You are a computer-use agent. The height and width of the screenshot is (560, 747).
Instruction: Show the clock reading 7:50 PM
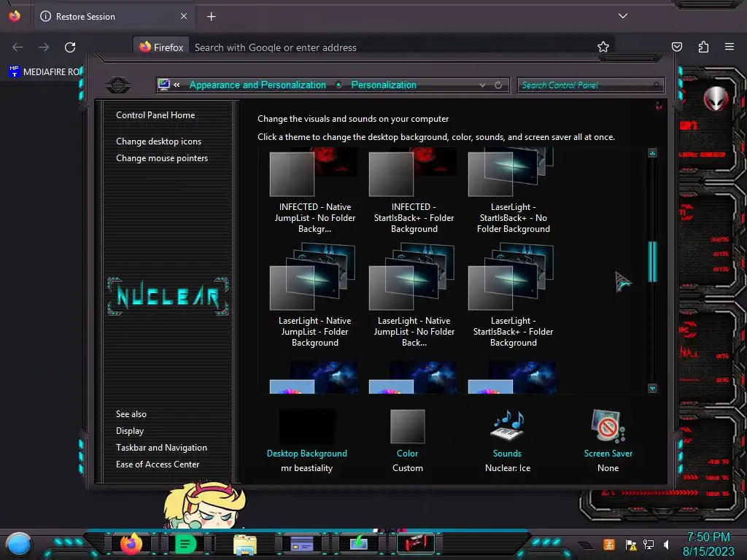coord(708,537)
